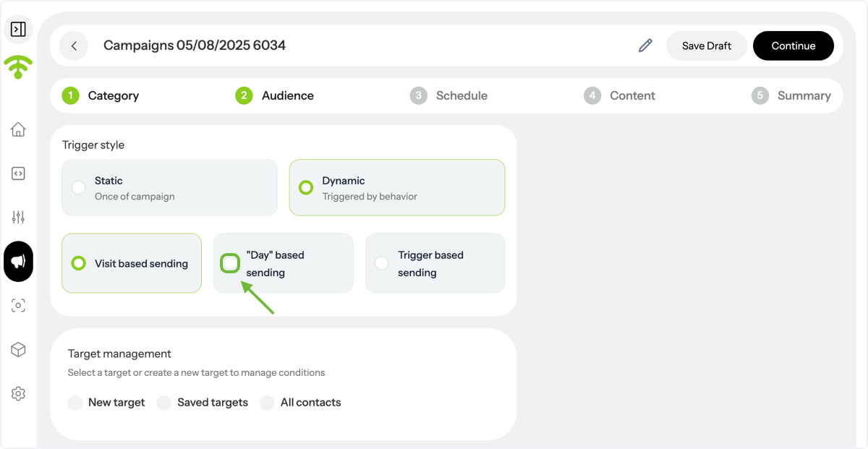The height and width of the screenshot is (449, 868).
Task: Expand the sidebar panel icon
Action: pos(18,30)
